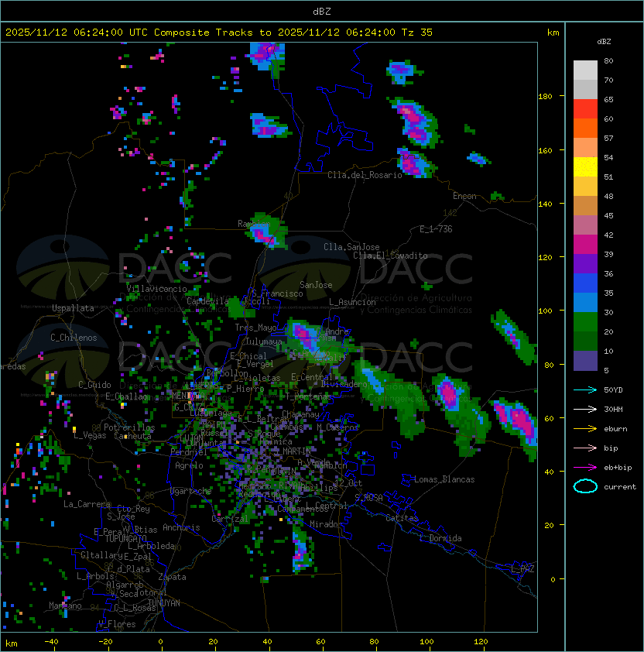Click the storm cell over Ramblon
The image size is (644, 652).
point(266,232)
